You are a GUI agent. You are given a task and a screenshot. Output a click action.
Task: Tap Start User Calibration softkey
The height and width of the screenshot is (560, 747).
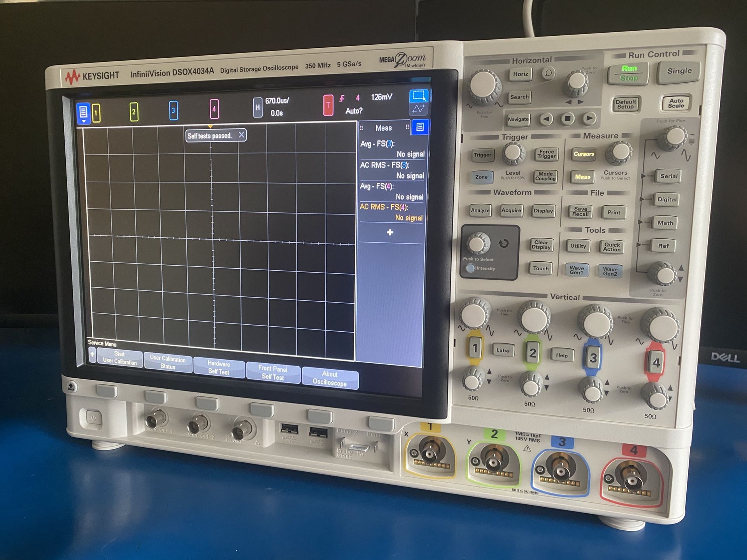click(x=120, y=358)
